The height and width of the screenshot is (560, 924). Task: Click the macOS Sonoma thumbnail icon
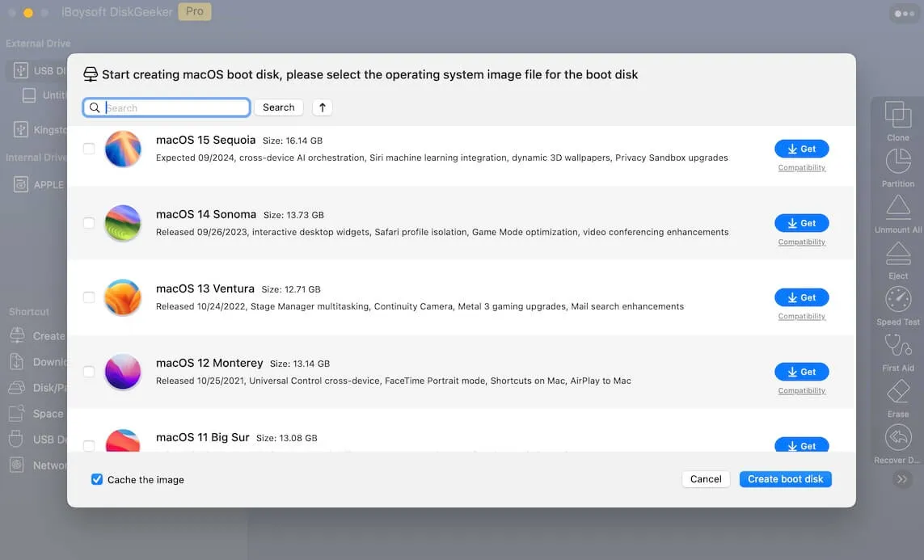coord(123,223)
